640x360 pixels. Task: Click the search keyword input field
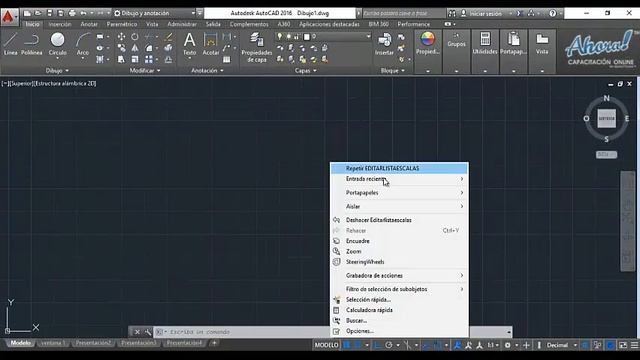(403, 13)
